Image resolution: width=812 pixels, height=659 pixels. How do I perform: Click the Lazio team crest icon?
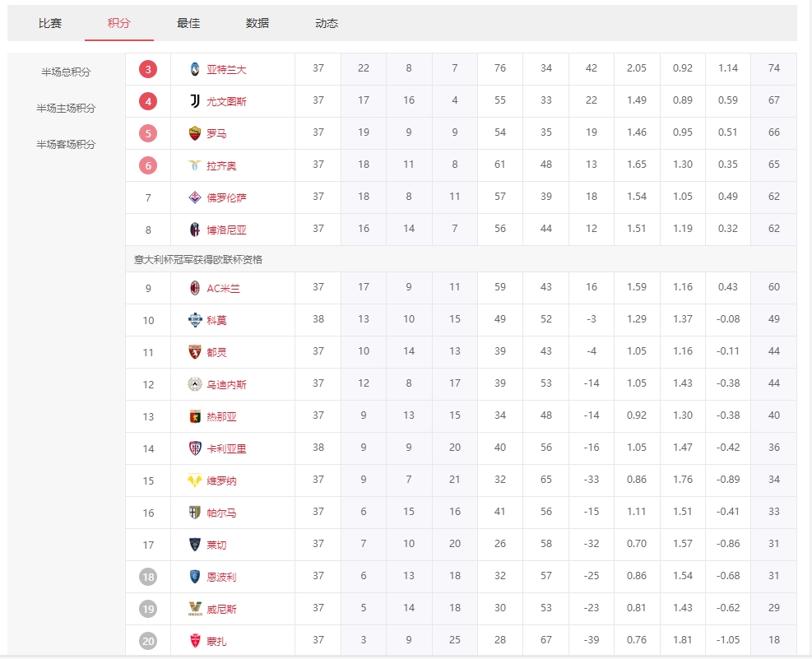point(195,165)
